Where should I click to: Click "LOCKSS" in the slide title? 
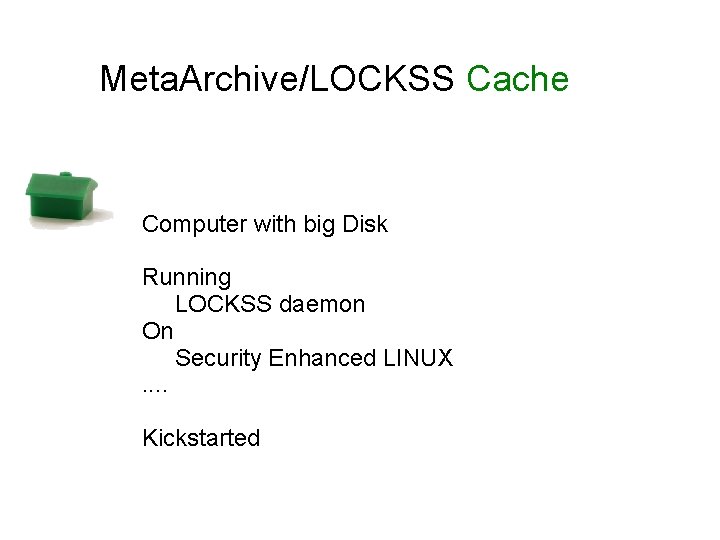383,78
